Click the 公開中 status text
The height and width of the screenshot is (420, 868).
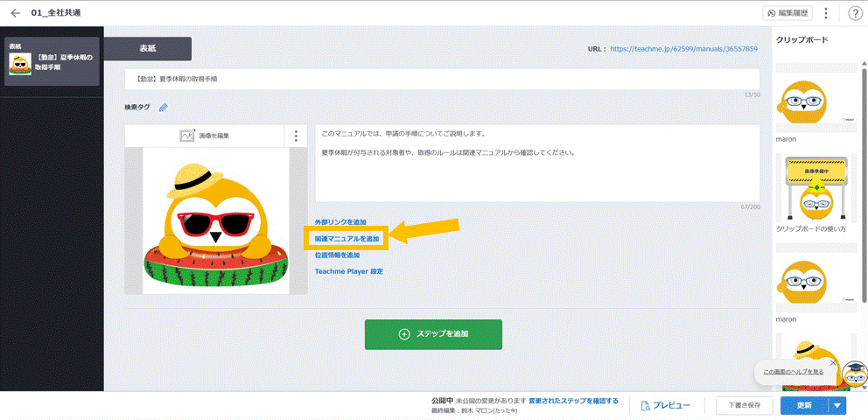pyautogui.click(x=442, y=401)
